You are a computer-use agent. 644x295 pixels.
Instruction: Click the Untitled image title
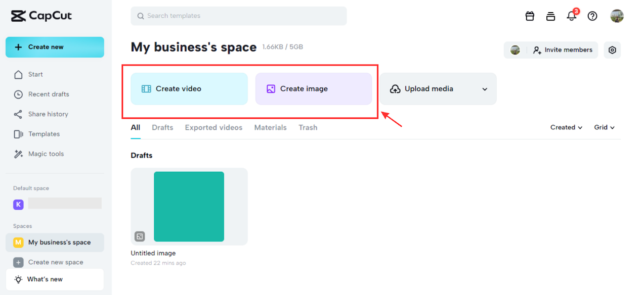(x=153, y=253)
